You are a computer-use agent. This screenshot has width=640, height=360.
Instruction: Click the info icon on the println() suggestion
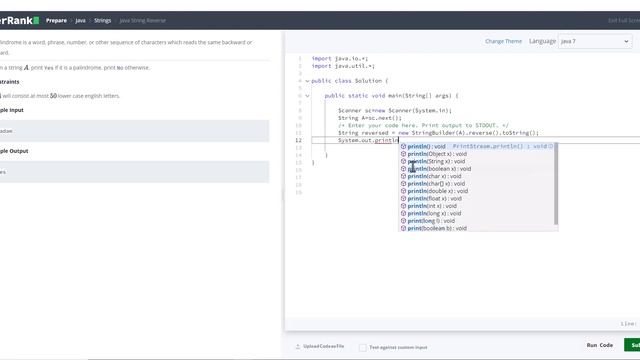tap(551, 146)
